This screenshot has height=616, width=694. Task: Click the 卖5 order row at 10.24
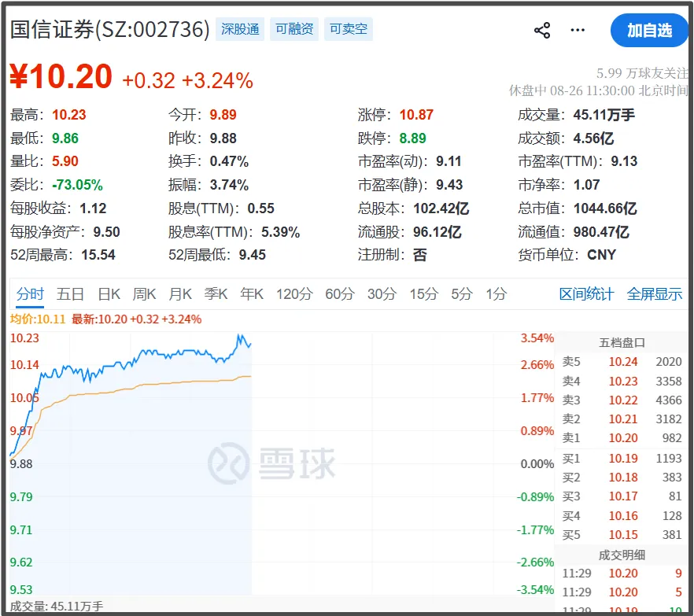click(x=622, y=362)
